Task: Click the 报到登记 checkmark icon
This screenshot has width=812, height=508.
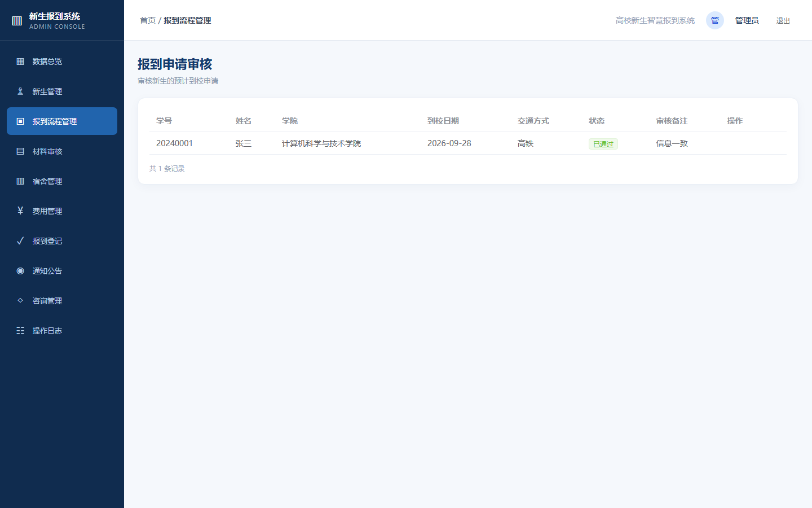Action: click(x=20, y=241)
